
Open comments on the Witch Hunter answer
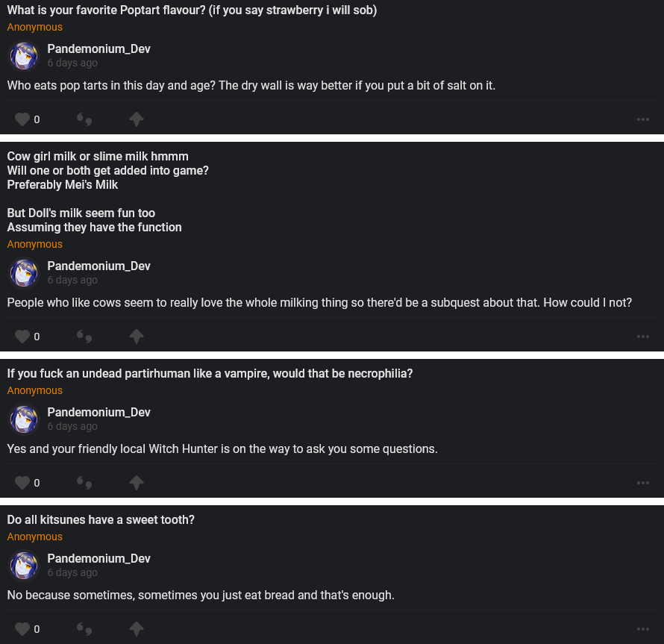tap(84, 483)
